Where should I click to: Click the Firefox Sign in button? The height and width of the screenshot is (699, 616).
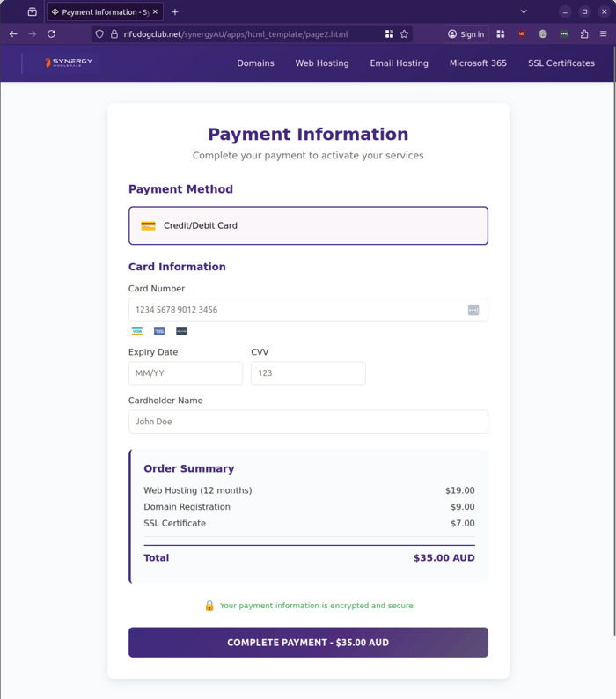(466, 34)
